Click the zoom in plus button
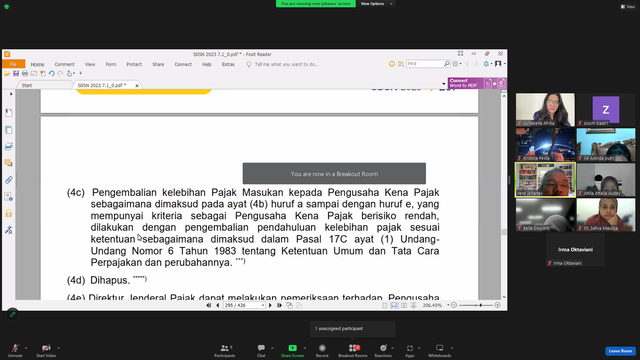 pos(497,305)
